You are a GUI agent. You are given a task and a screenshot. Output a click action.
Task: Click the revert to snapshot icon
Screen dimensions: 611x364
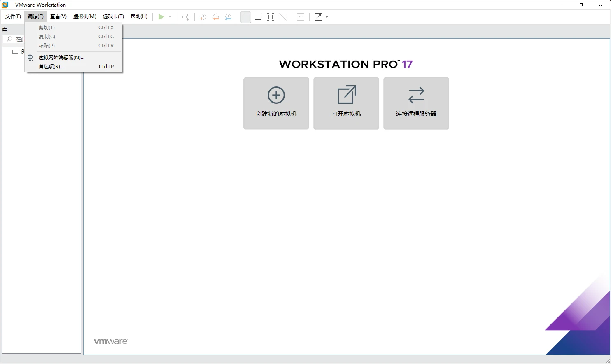click(216, 17)
